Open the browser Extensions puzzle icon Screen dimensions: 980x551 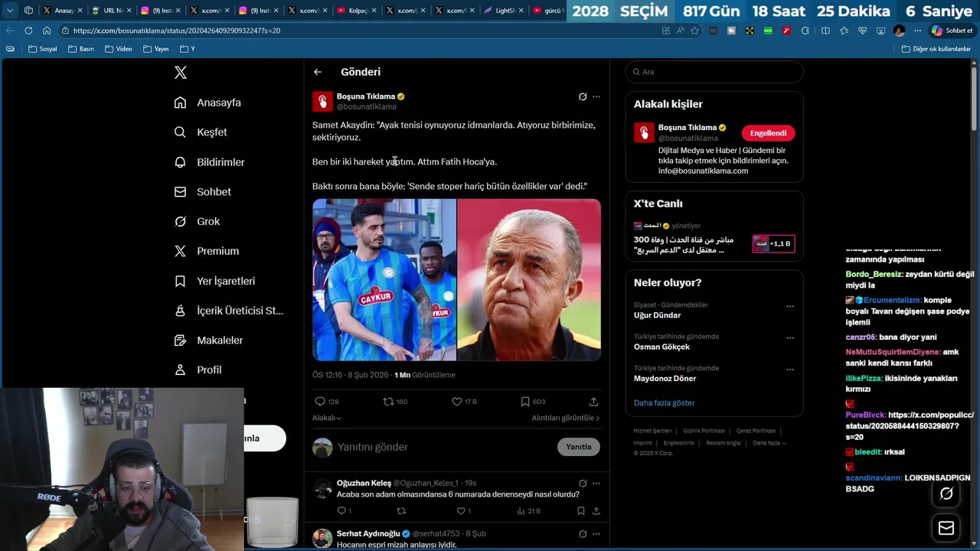coord(805,31)
